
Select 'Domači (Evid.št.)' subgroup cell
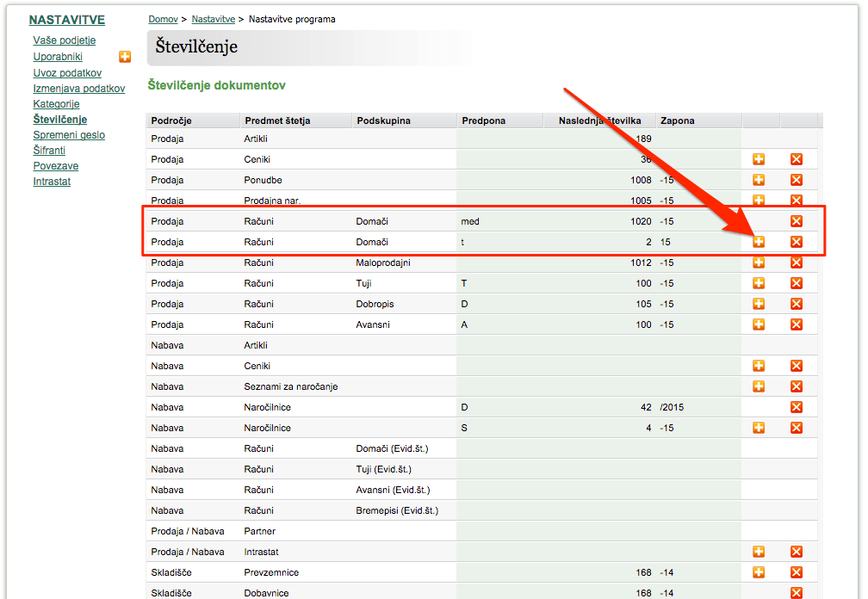[392, 448]
